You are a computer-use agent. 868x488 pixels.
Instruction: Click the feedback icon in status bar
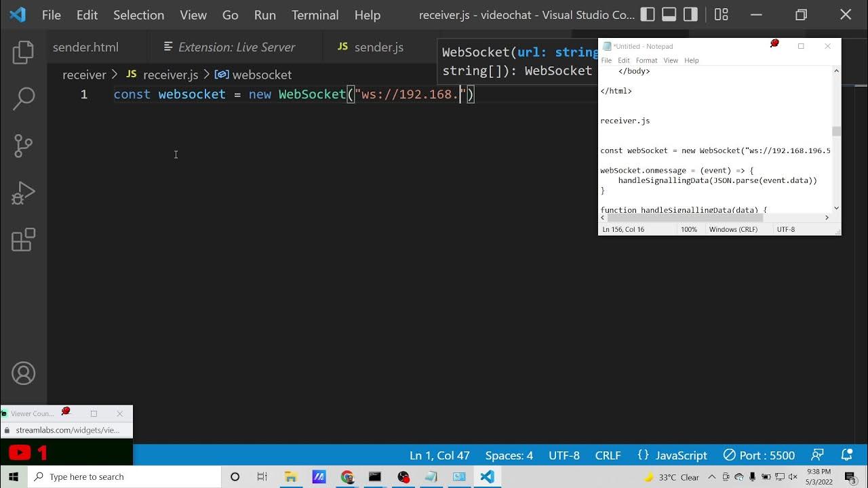(x=818, y=455)
